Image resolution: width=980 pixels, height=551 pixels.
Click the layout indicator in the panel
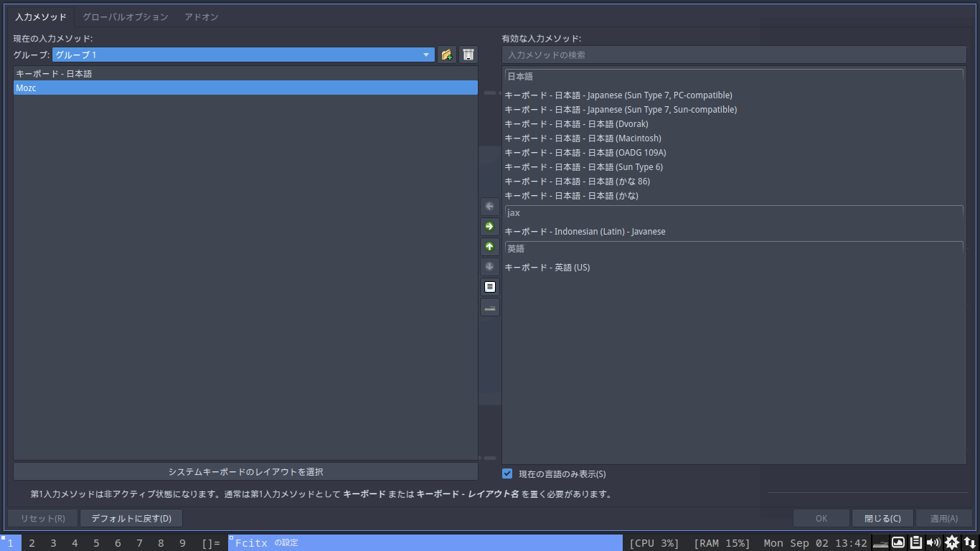(x=211, y=543)
